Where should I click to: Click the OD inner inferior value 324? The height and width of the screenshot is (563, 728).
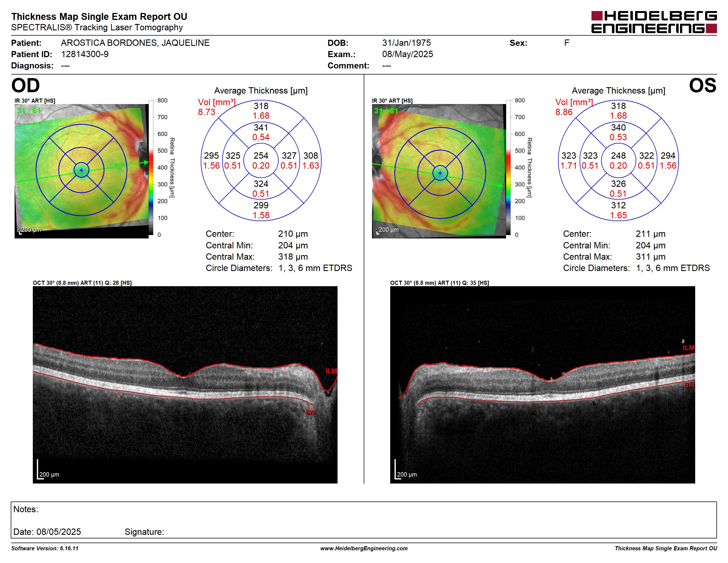pos(261,184)
